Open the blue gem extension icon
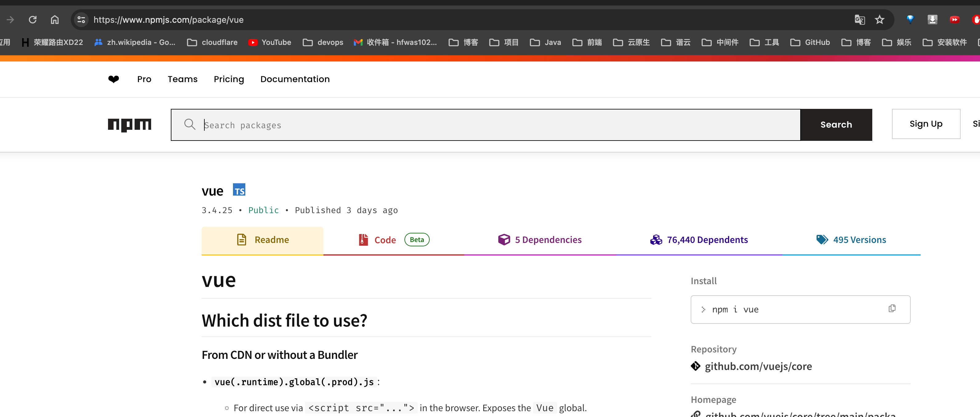This screenshot has width=980, height=417. (910, 19)
